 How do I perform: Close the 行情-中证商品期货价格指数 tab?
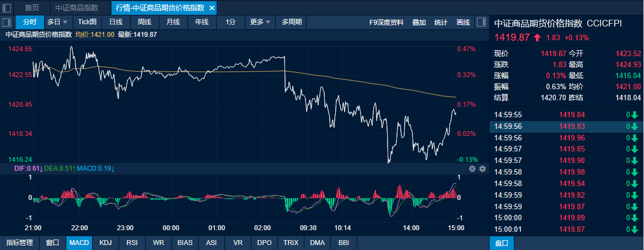tap(212, 8)
